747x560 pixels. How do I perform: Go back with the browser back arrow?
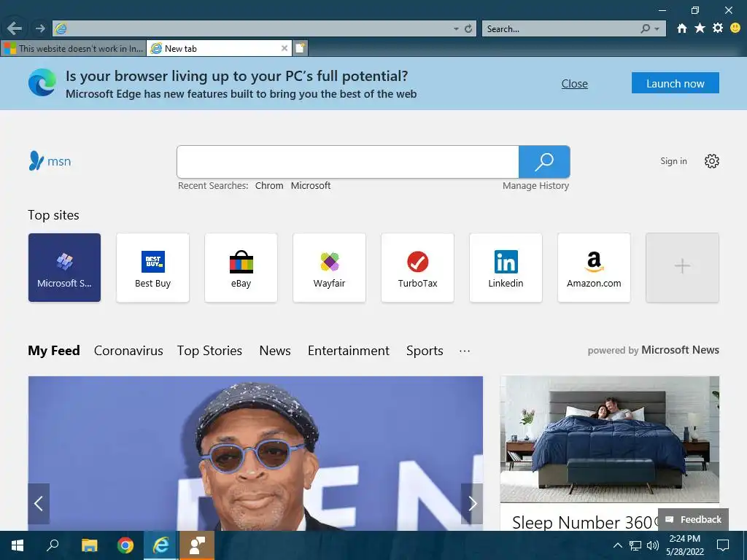15,28
